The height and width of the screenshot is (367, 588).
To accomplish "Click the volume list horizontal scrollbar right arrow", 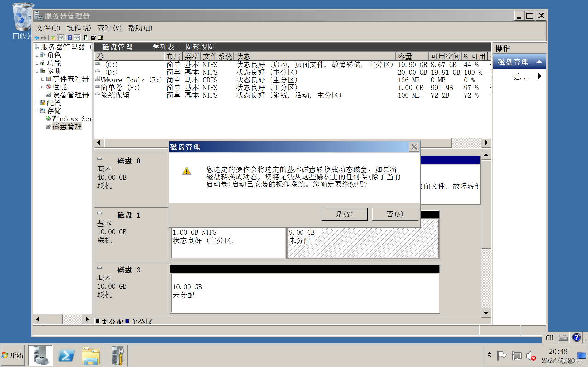I will coord(486,143).
